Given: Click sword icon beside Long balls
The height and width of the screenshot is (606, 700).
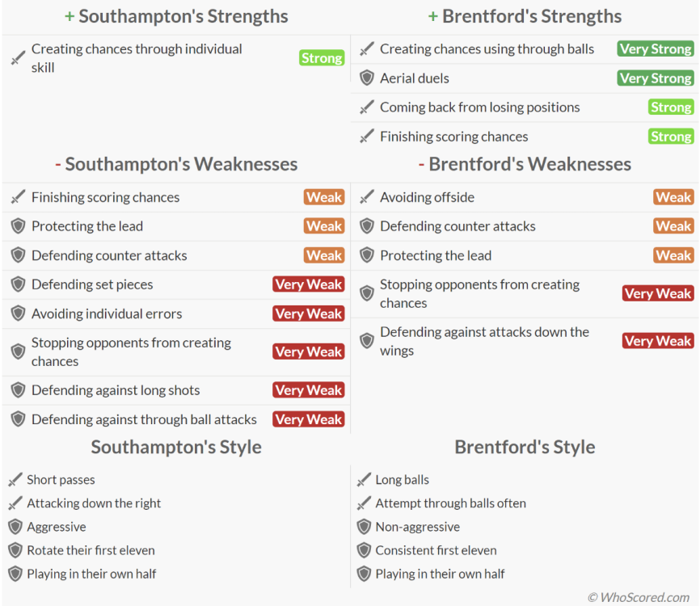Looking at the screenshot, I should coord(363,480).
